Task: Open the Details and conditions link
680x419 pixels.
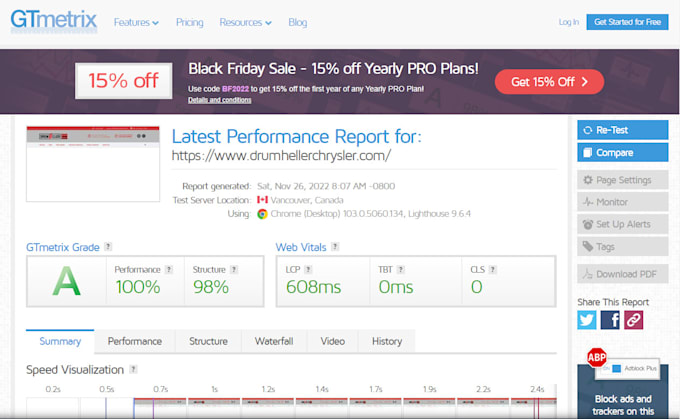Action: click(219, 100)
